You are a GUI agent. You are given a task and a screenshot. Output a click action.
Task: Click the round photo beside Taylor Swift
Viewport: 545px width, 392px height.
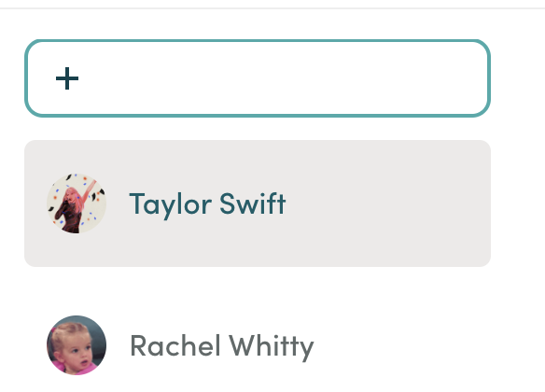pos(77,203)
